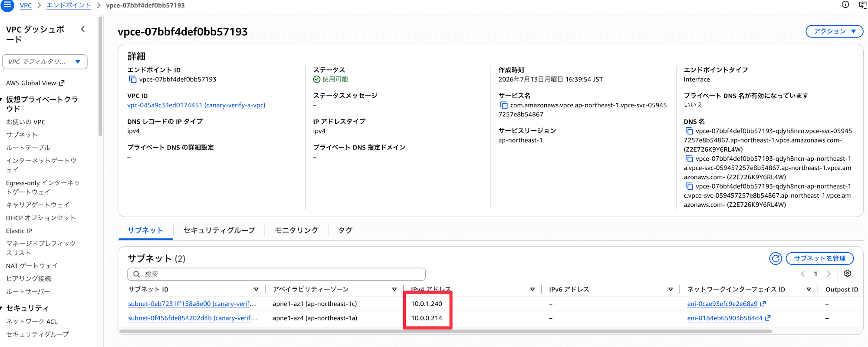The width and height of the screenshot is (868, 347).
Task: Open the hamburger navigation menu icon
Action: coord(7,5)
